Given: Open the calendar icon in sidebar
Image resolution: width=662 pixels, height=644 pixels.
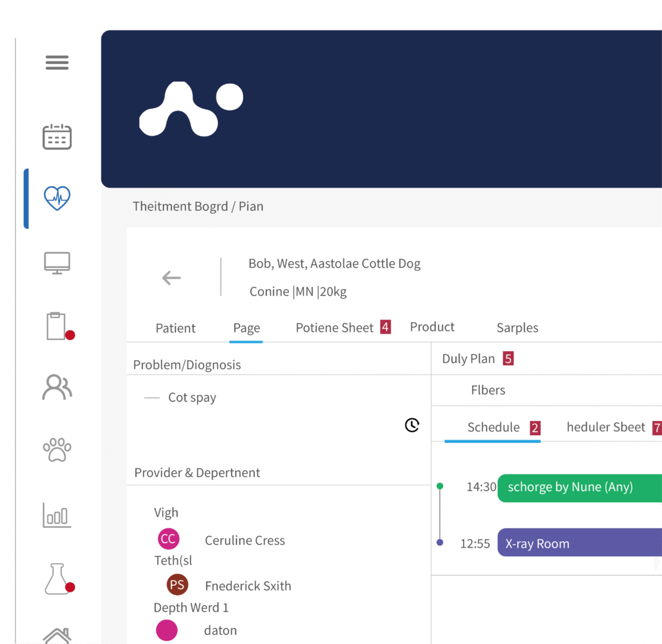Looking at the screenshot, I should 57,137.
